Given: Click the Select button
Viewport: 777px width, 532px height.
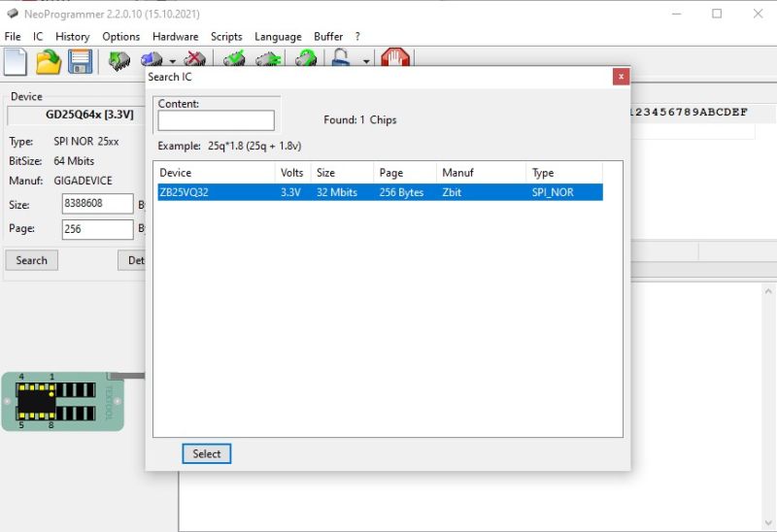Looking at the screenshot, I should (207, 453).
